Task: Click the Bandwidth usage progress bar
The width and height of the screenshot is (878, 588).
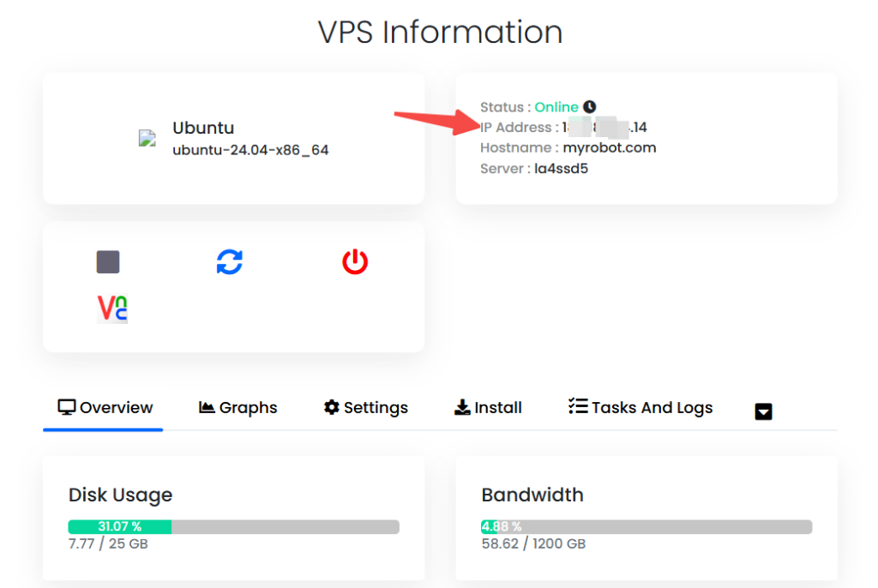Action: pyautogui.click(x=646, y=526)
